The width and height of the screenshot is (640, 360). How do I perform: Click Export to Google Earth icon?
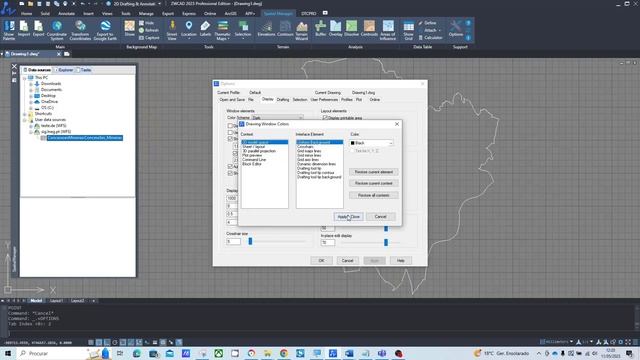point(105,30)
